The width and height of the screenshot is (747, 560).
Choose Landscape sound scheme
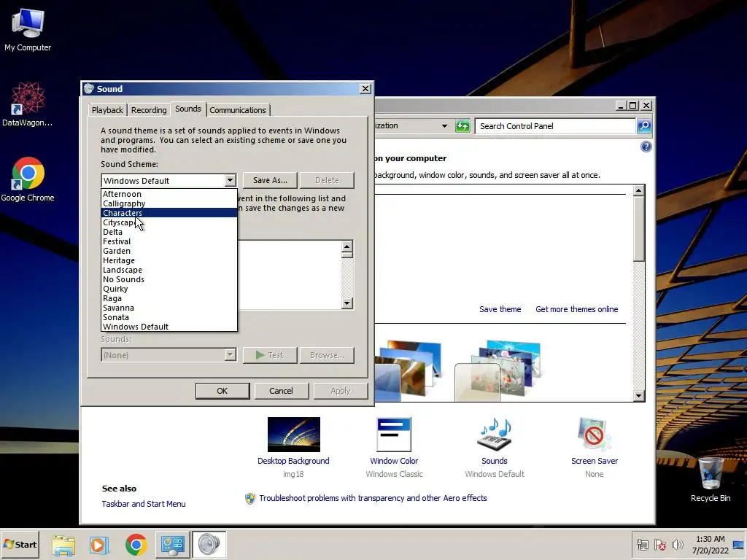(169, 270)
